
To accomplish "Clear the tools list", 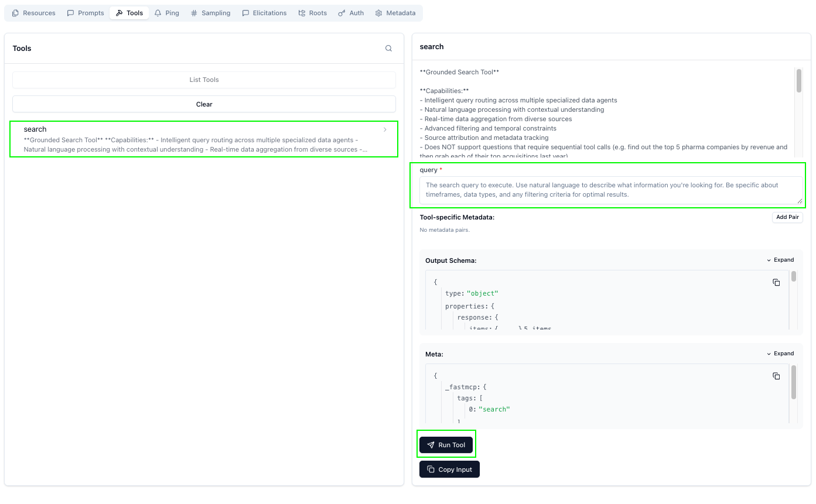I will (204, 104).
